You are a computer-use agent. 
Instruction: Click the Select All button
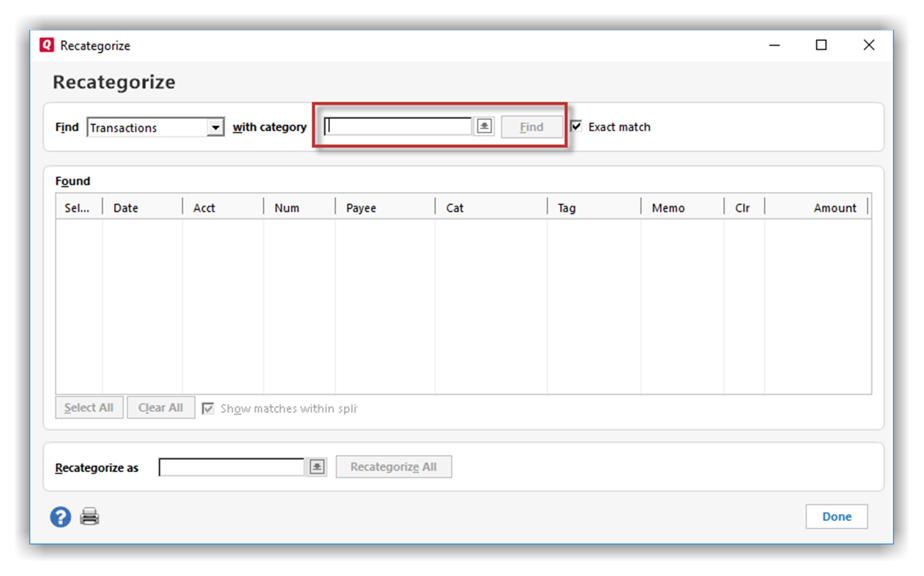pyautogui.click(x=89, y=407)
